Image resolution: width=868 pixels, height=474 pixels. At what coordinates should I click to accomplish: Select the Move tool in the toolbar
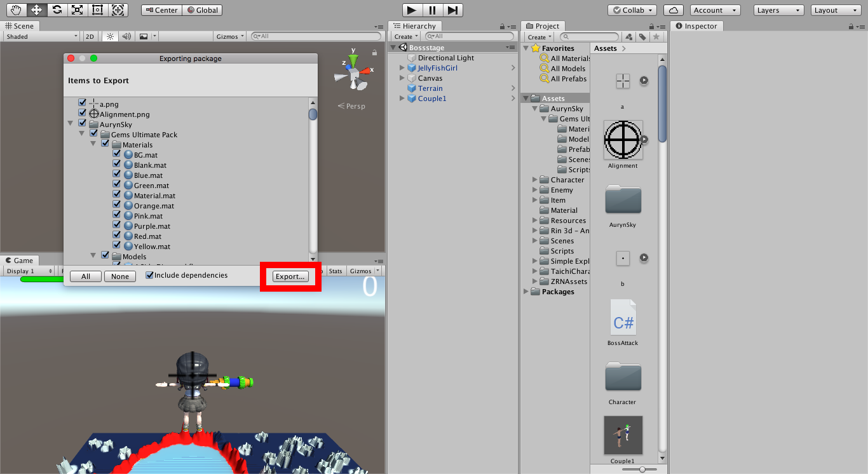36,10
